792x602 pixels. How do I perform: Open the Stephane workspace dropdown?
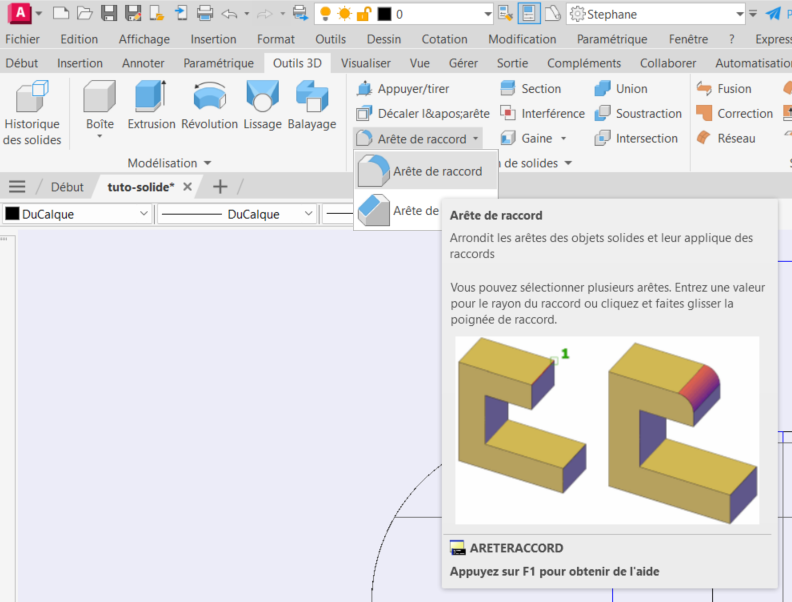point(752,14)
